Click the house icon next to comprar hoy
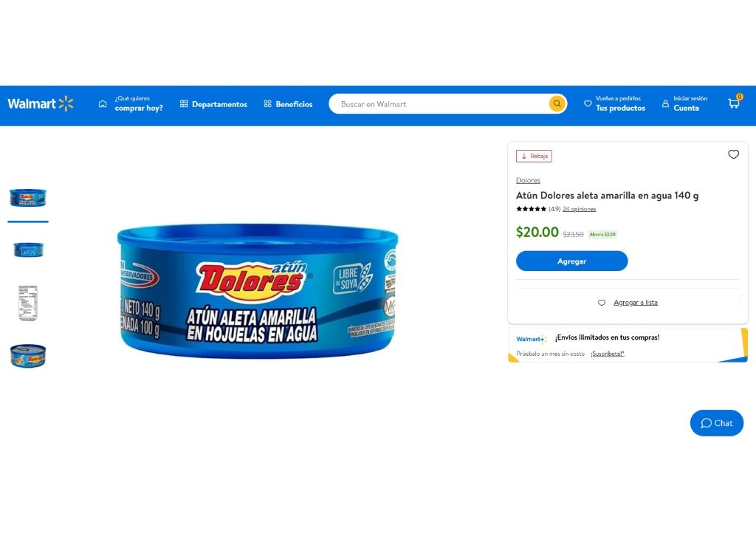This screenshot has height=539, width=756. pos(102,103)
